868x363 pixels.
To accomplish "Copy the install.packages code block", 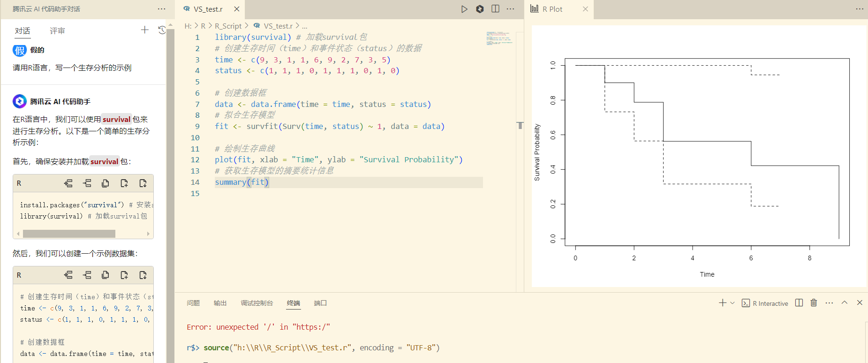I will (106, 183).
